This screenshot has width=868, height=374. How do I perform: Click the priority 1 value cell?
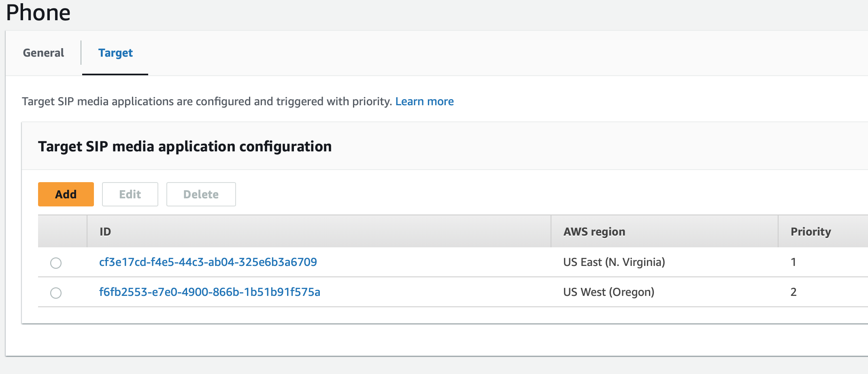click(x=794, y=262)
